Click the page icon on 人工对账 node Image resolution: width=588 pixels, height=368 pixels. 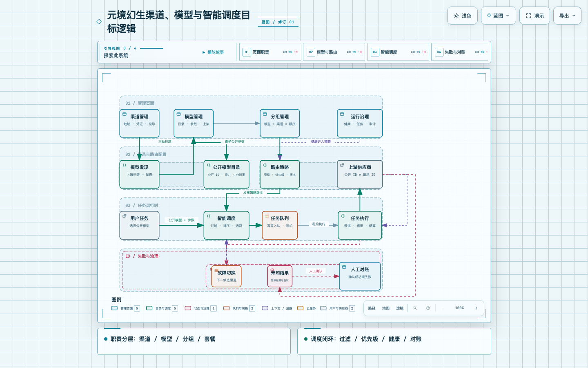tap(344, 267)
